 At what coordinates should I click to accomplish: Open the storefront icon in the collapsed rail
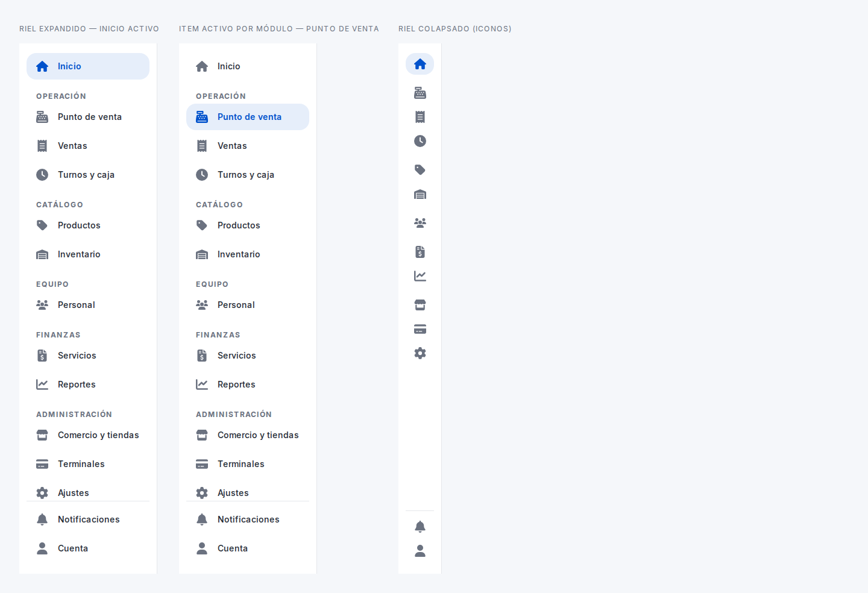tap(420, 305)
